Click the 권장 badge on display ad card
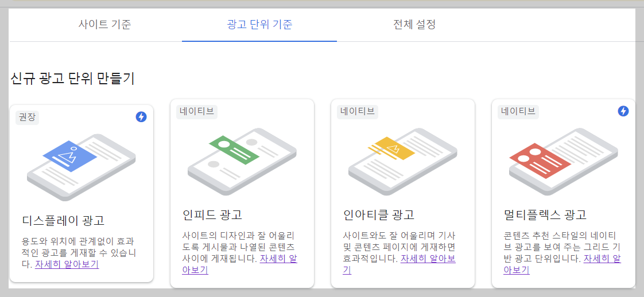Image resolution: width=644 pixels, height=297 pixels. pyautogui.click(x=27, y=118)
